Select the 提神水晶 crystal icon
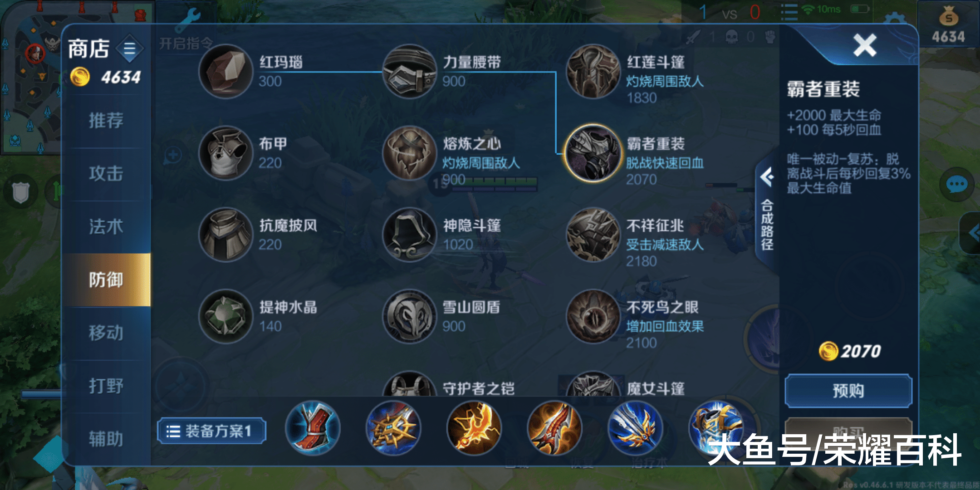 click(225, 316)
